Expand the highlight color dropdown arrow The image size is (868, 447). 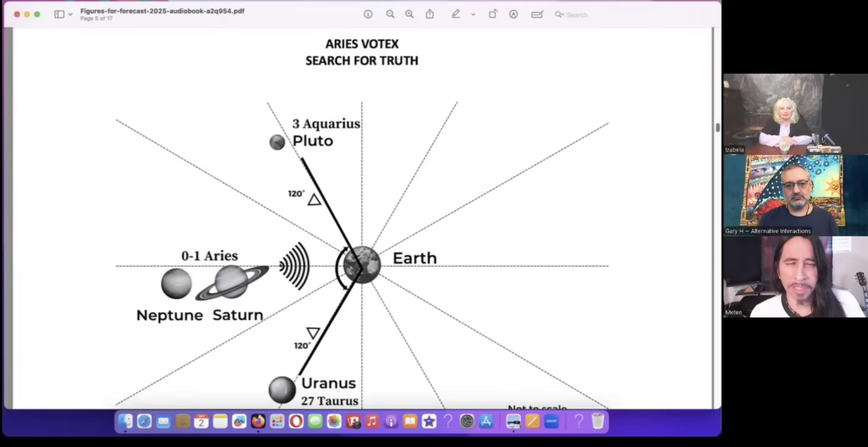[474, 15]
